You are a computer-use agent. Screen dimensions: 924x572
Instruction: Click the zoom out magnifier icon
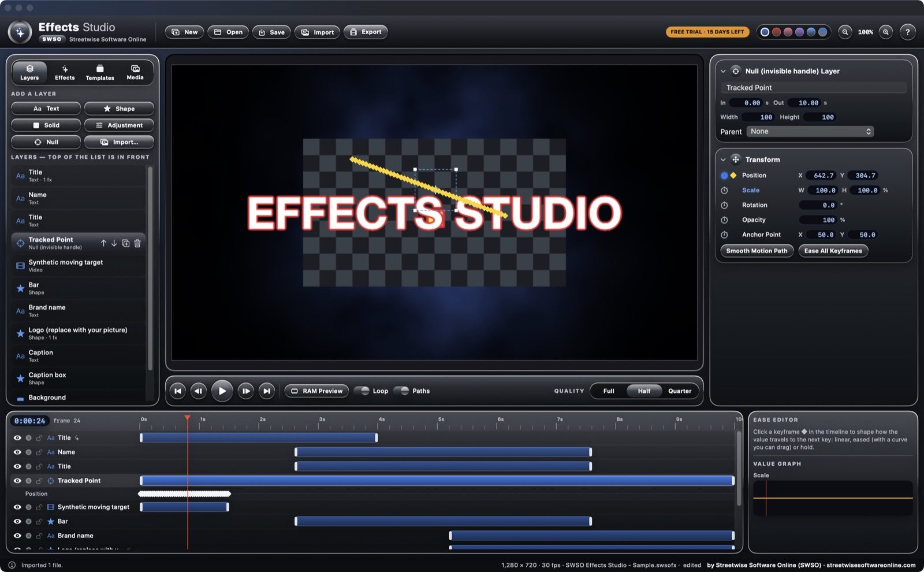[845, 32]
